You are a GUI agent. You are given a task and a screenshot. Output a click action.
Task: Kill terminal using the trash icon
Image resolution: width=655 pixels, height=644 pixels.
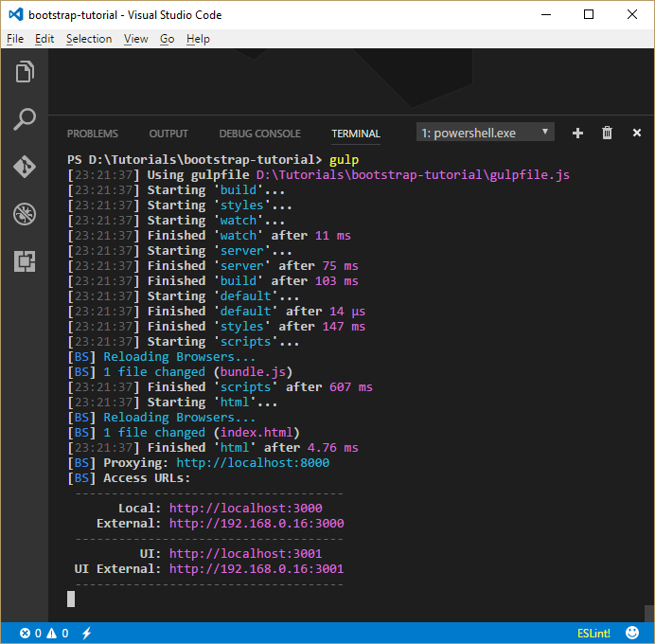(x=608, y=134)
